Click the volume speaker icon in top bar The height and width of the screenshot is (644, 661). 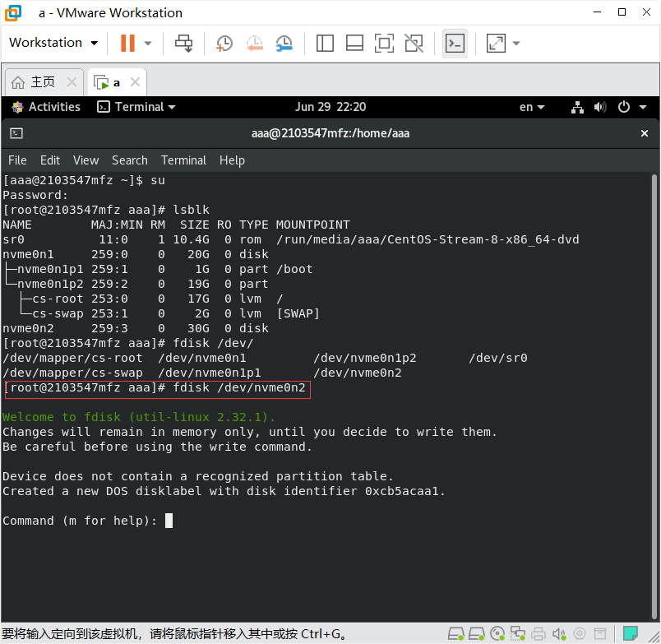click(x=600, y=107)
